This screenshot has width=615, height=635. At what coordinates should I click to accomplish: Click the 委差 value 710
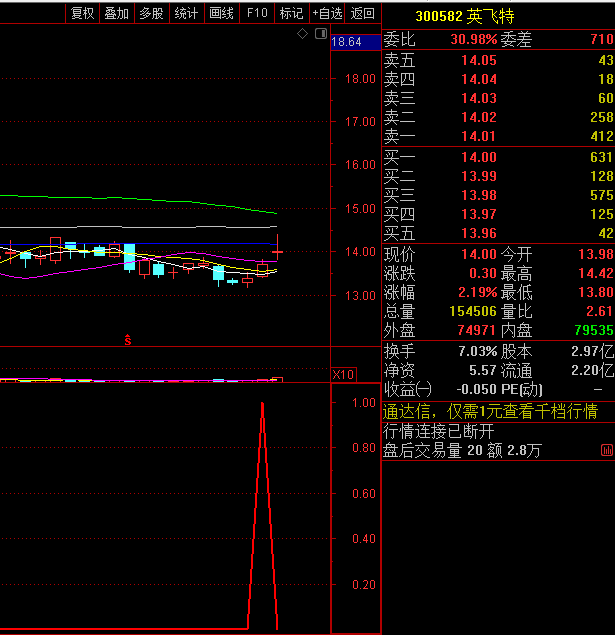click(602, 39)
